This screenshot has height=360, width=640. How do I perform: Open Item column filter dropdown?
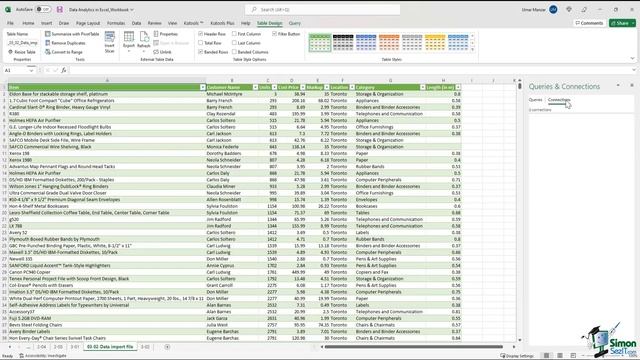(x=202, y=87)
